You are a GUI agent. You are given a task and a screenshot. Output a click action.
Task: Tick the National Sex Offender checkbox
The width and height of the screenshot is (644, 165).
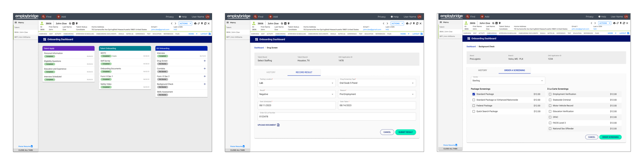(x=550, y=129)
